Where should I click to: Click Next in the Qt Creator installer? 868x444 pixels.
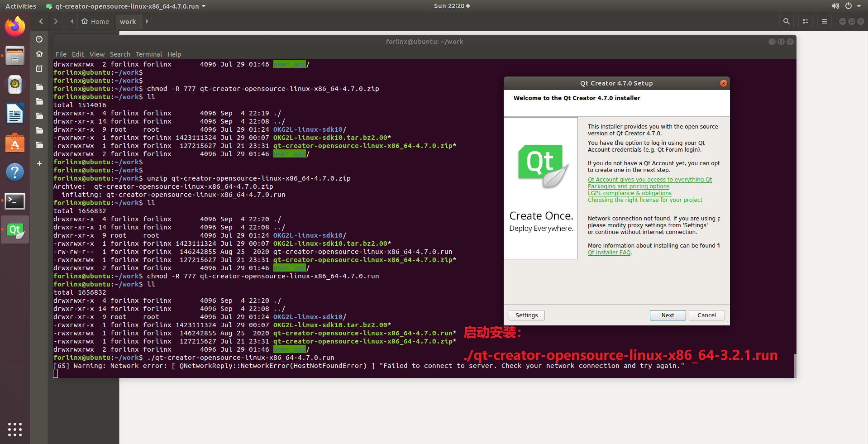(668, 315)
